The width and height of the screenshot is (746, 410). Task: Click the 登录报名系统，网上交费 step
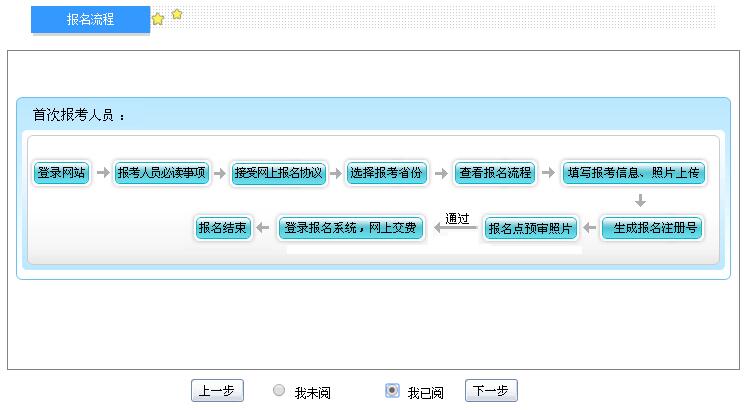tap(351, 228)
